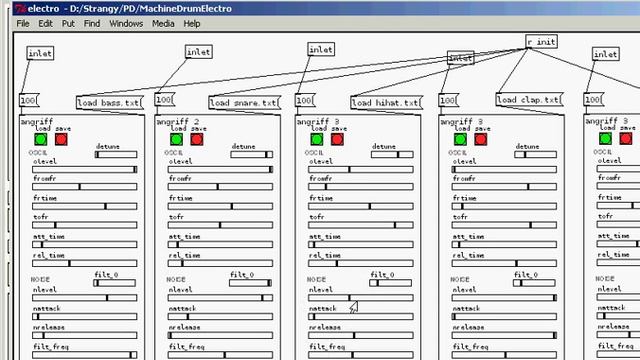Click the olevel slider in bass panel
Image resolution: width=640 pixels, height=360 pixels.
click(x=85, y=169)
